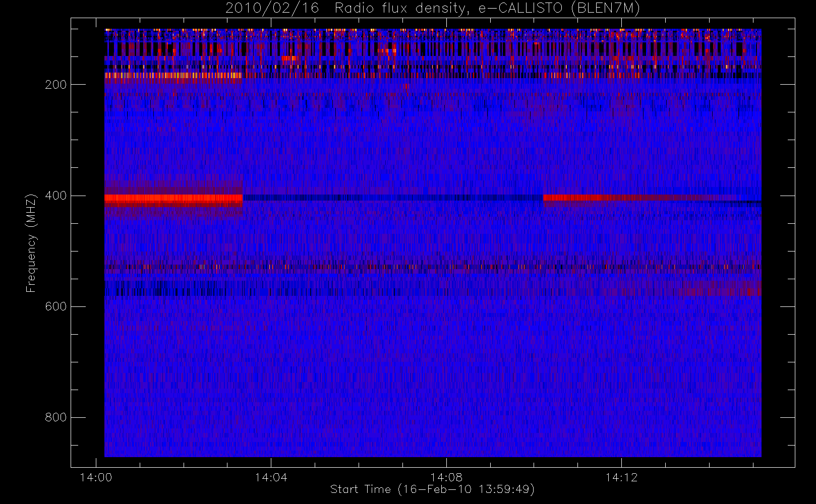Click the 'Start Time (16-Feb-10 13:59:49)' label
The image size is (816, 504).
(432, 489)
